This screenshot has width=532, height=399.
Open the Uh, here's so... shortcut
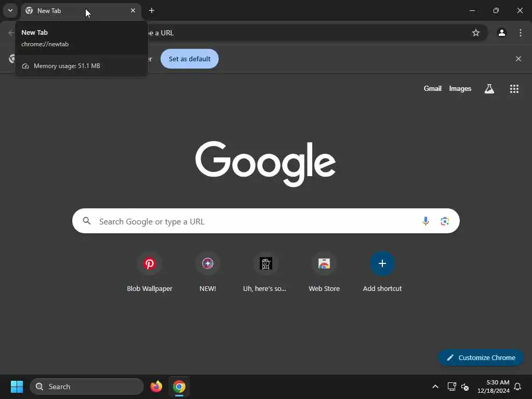265,271
